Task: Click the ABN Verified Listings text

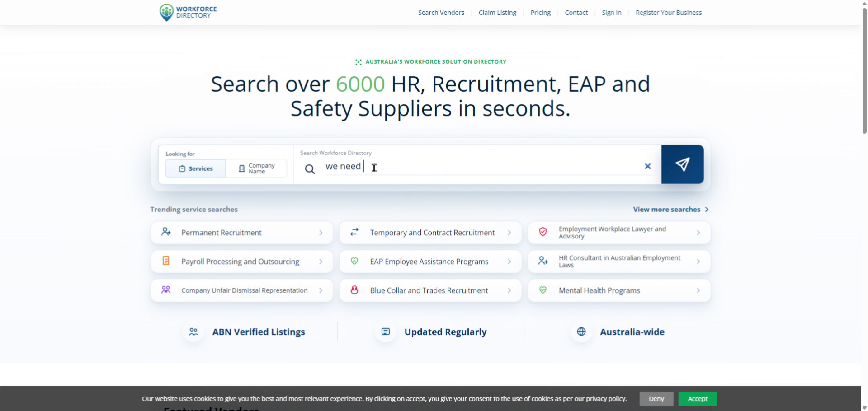Action: pos(259,332)
